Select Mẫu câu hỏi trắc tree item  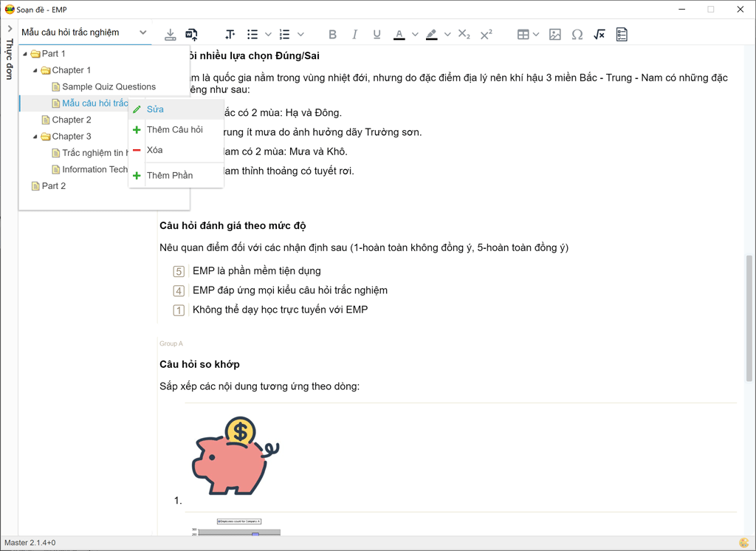[x=95, y=103]
